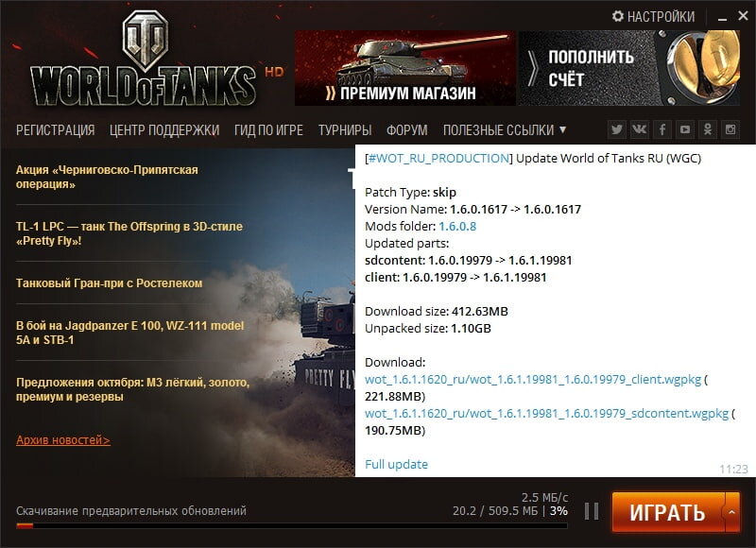Pause the update download

coord(592,511)
